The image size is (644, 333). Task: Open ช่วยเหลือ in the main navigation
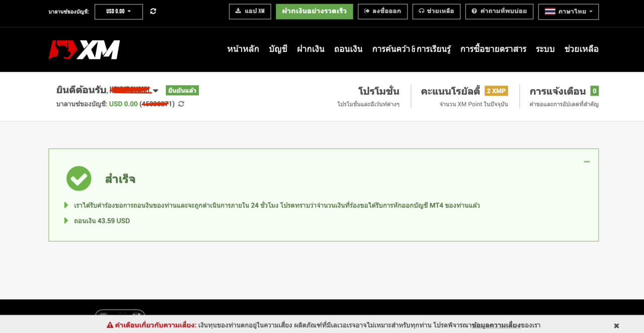coord(581,49)
